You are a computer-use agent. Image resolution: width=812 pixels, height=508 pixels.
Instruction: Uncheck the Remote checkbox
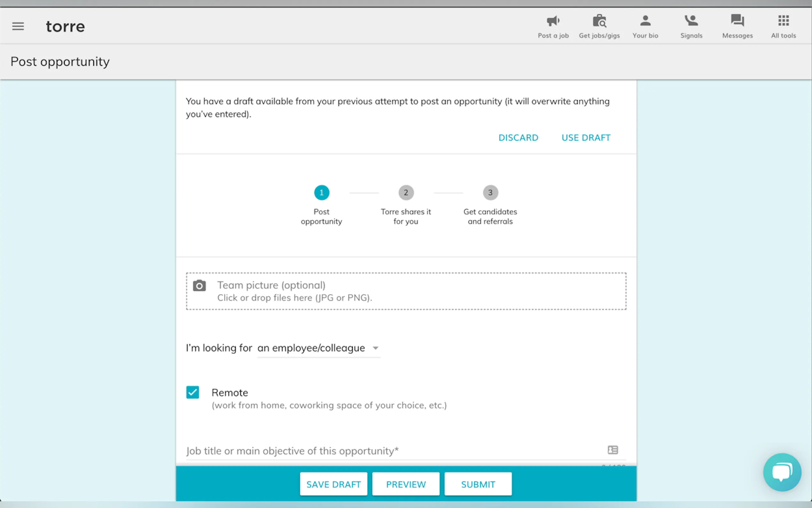[x=193, y=392]
